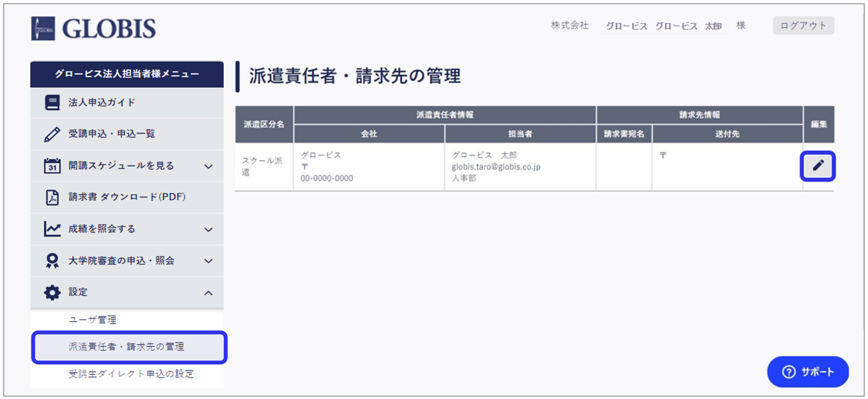
Task: Click the 請求先情報 column header
Action: coord(700,115)
